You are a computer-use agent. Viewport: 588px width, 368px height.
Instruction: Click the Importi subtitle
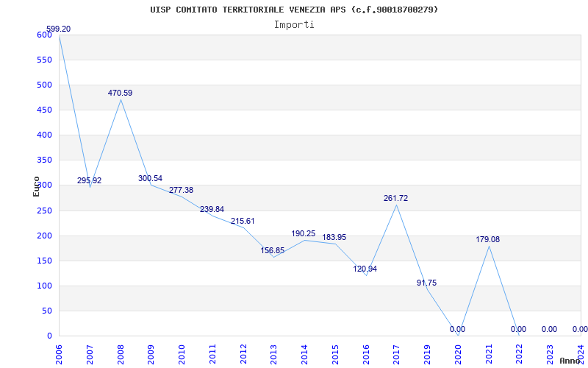[x=294, y=25]
